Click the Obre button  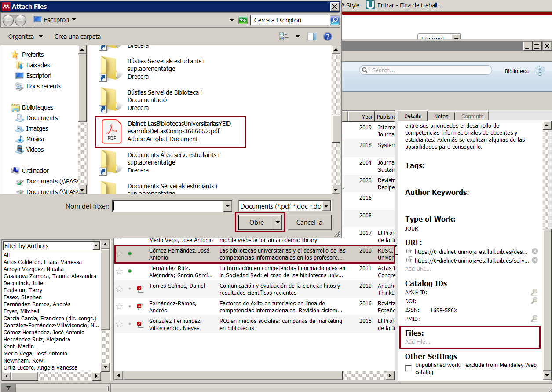pos(256,223)
